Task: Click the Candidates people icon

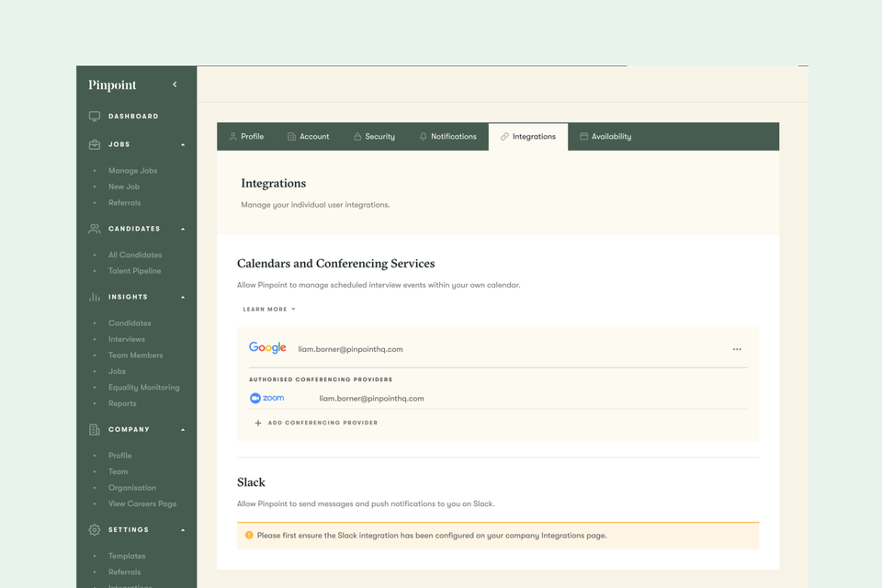Action: pyautogui.click(x=95, y=229)
